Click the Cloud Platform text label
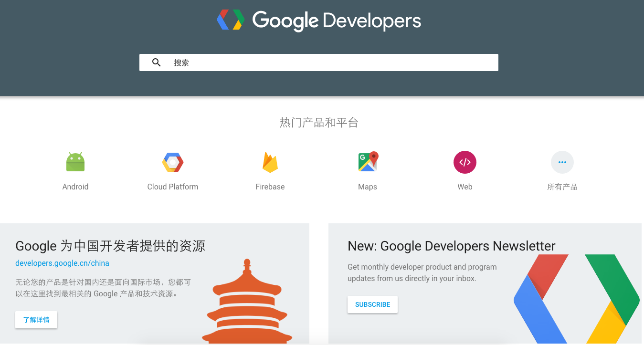This screenshot has height=345, width=644. [x=173, y=187]
